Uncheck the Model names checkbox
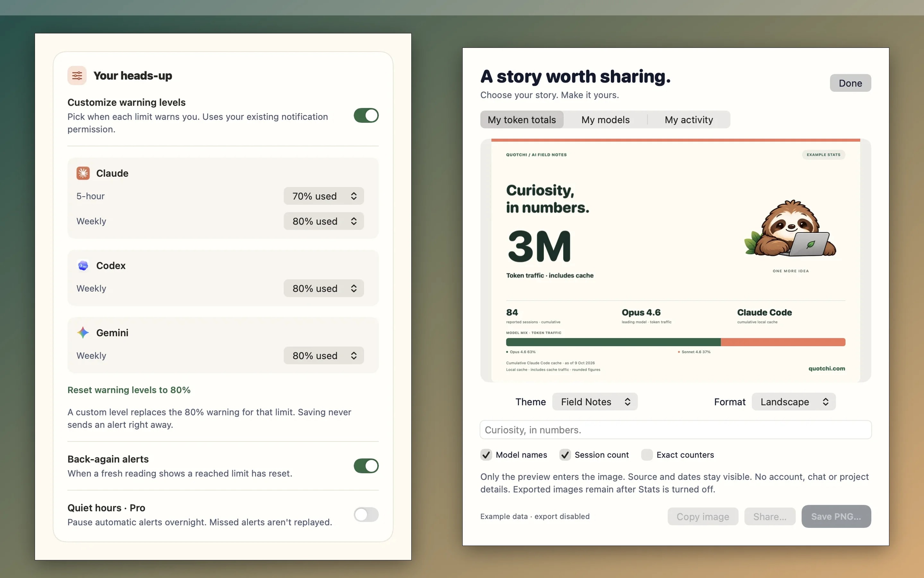The width and height of the screenshot is (924, 578). coord(486,454)
